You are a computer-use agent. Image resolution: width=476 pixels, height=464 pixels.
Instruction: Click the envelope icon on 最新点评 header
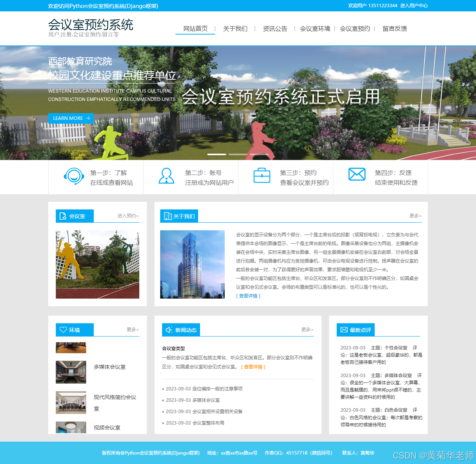coord(344,330)
